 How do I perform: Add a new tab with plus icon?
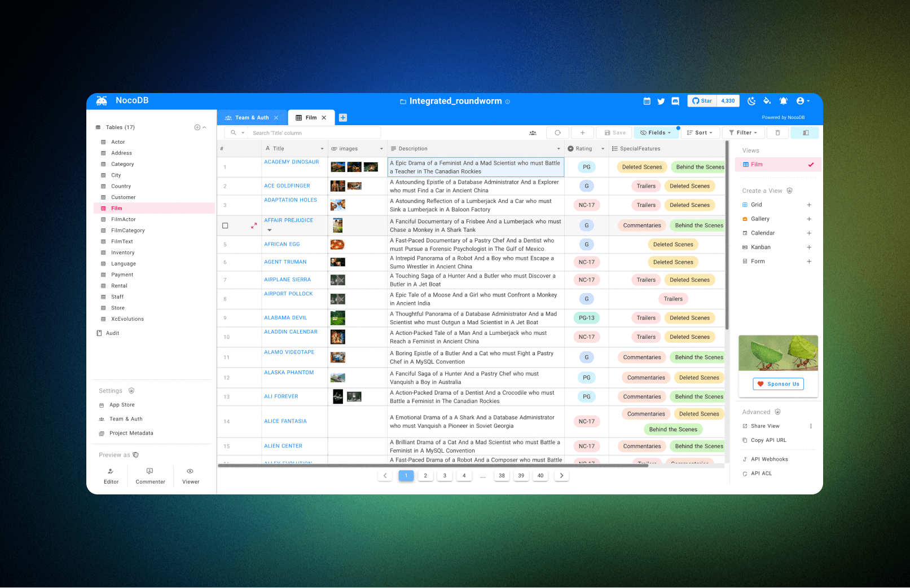coord(343,118)
